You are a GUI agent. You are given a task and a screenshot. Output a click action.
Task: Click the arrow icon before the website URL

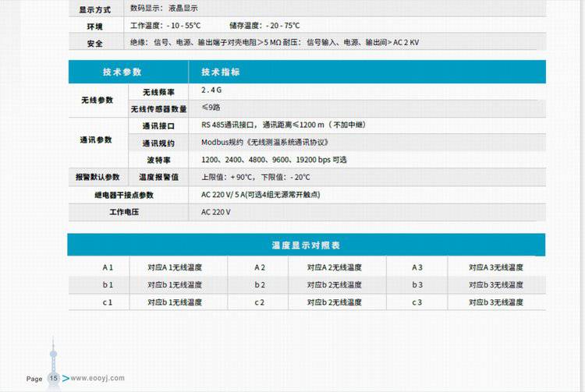point(66,378)
